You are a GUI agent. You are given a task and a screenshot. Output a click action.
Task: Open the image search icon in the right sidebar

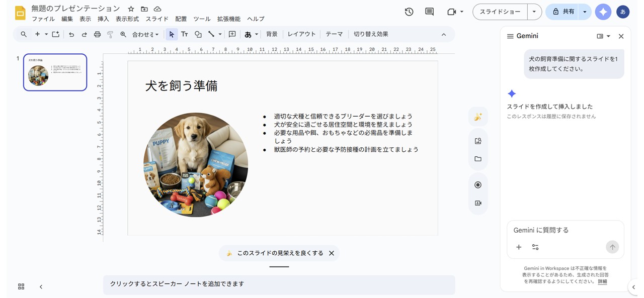pos(477,141)
